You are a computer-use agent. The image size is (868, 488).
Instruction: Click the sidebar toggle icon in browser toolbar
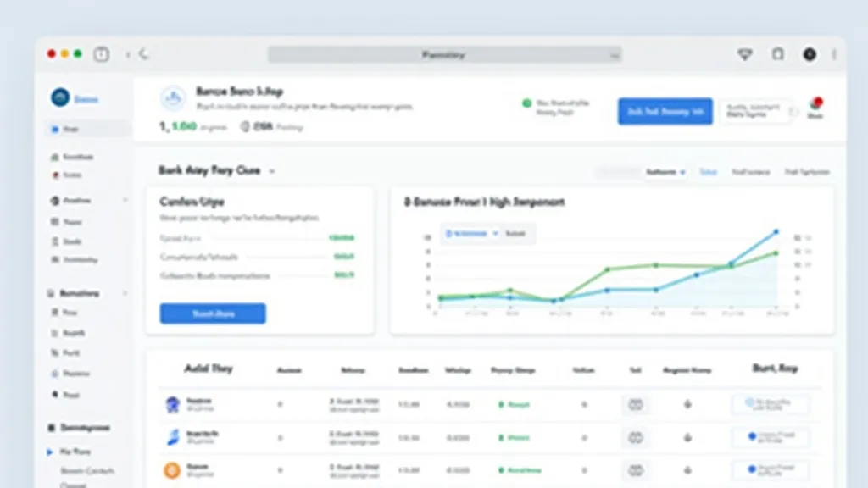coord(102,54)
